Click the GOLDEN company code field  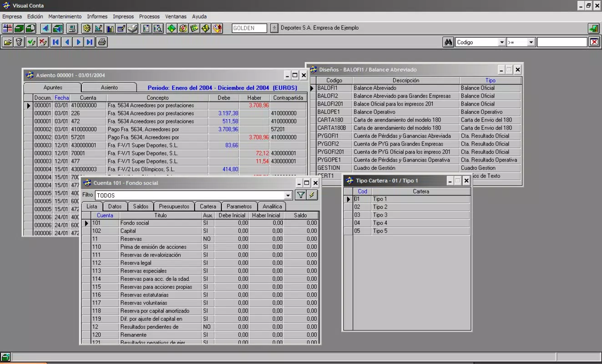click(249, 28)
